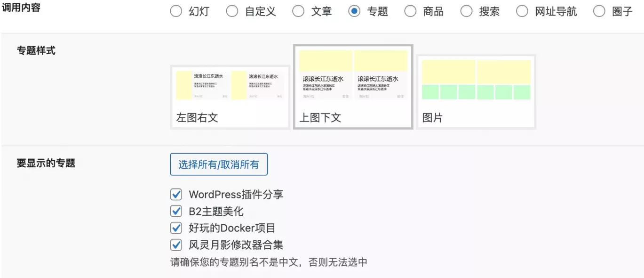This screenshot has width=644, height=278.
Task: Toggle off the 风灵月影修改器合集 checkbox
Action: click(x=176, y=245)
